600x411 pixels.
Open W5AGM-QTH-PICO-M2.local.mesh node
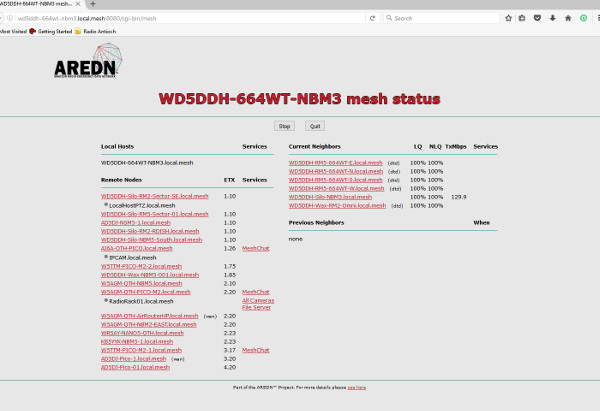(145, 292)
